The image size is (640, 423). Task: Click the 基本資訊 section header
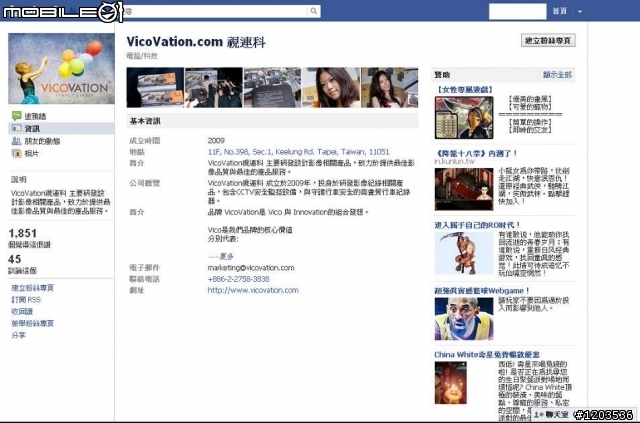coord(272,121)
